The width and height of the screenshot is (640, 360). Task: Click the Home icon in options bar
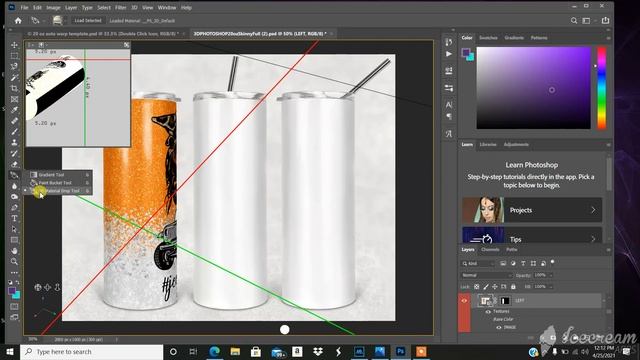(18, 20)
